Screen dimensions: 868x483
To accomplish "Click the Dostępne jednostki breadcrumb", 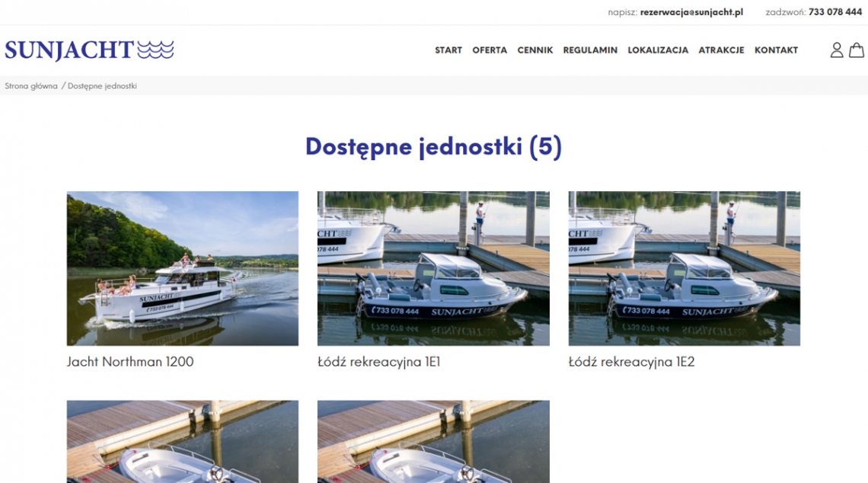I will coord(103,86).
